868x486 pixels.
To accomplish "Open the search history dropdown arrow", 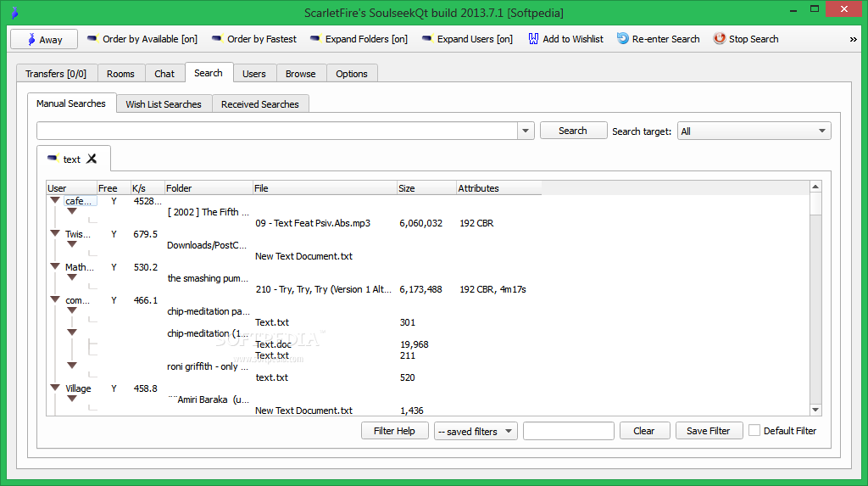I will tap(526, 131).
